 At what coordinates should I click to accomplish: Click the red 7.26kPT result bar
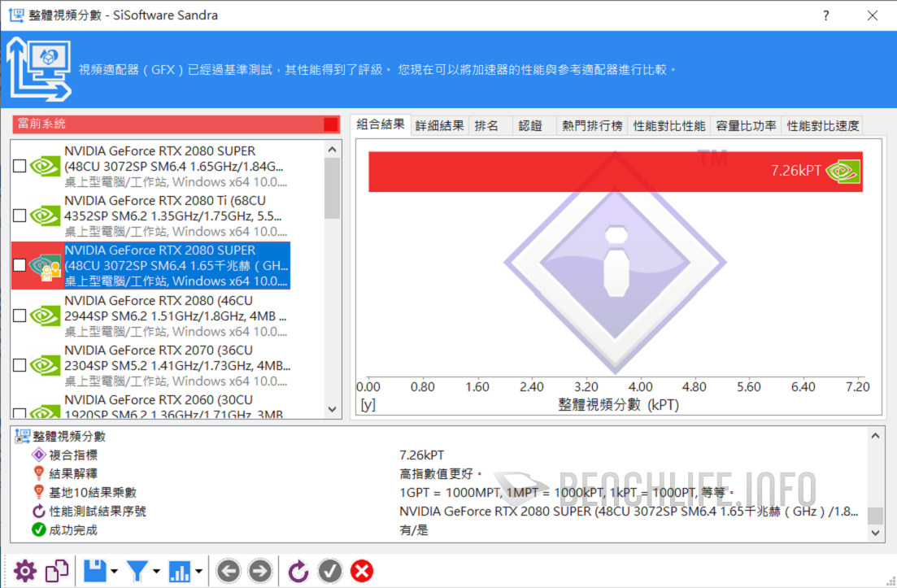616,171
